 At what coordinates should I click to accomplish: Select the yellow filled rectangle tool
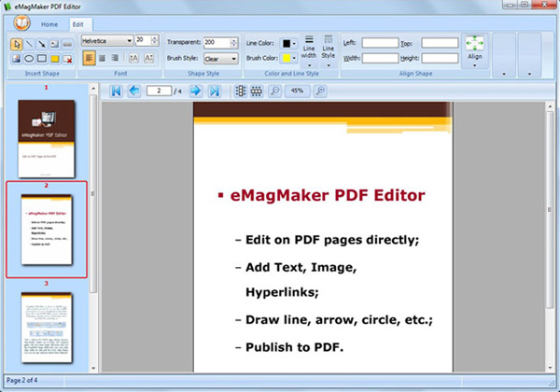55,58
